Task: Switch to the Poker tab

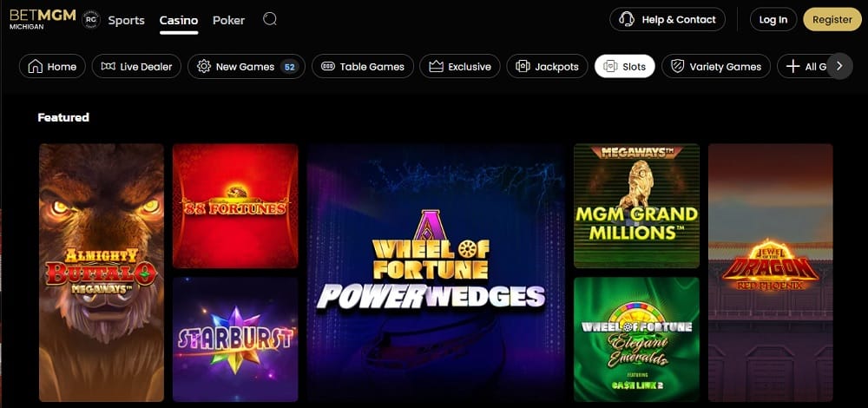Action: (228, 20)
